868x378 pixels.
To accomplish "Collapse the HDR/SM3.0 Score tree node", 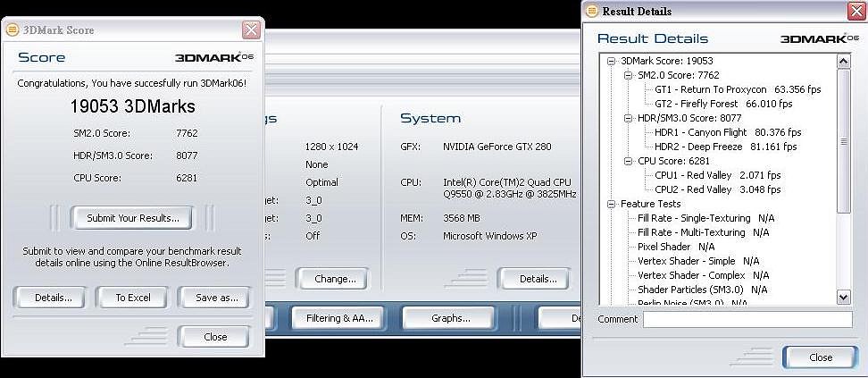I will pos(629,118).
